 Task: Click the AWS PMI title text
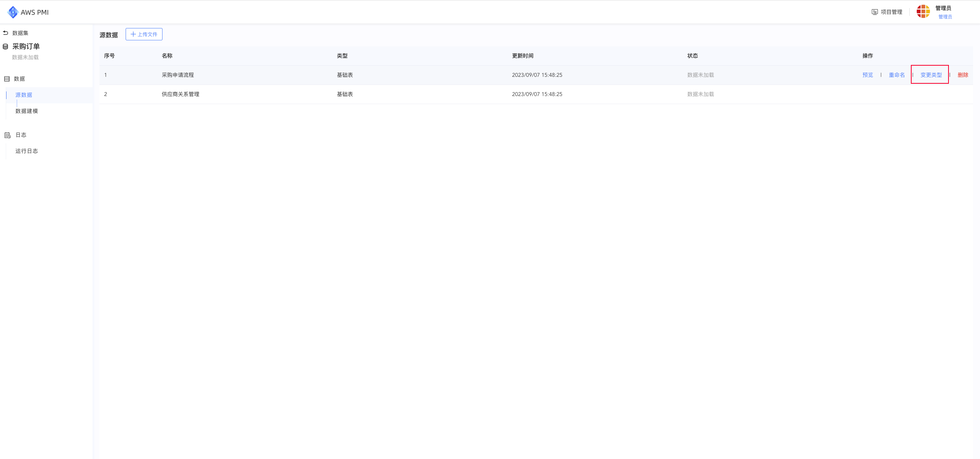tap(35, 12)
